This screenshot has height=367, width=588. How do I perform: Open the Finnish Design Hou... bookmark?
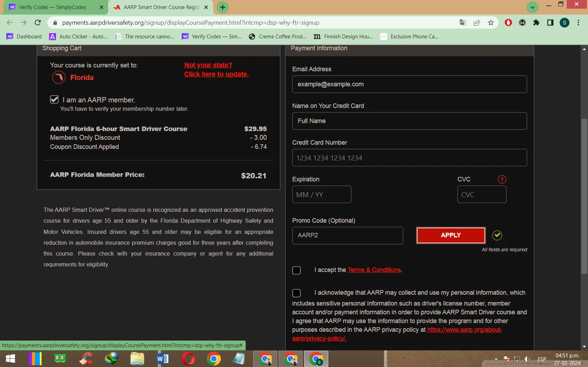pos(343,36)
